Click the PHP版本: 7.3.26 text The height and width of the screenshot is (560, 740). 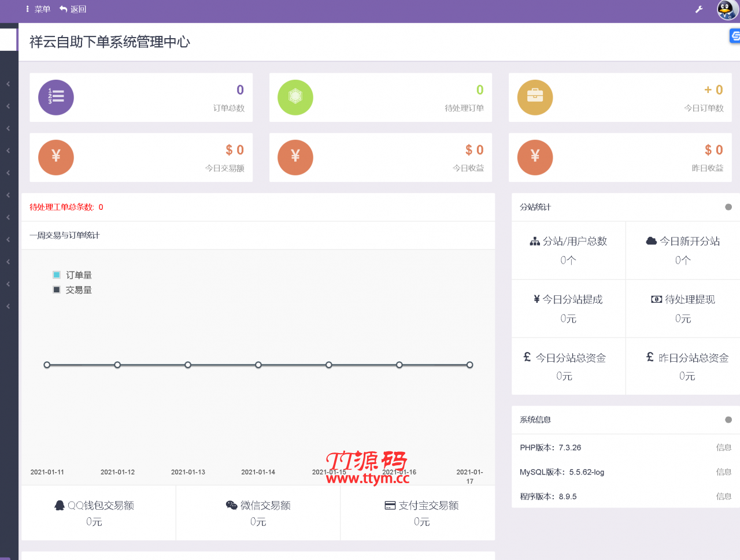(x=550, y=447)
